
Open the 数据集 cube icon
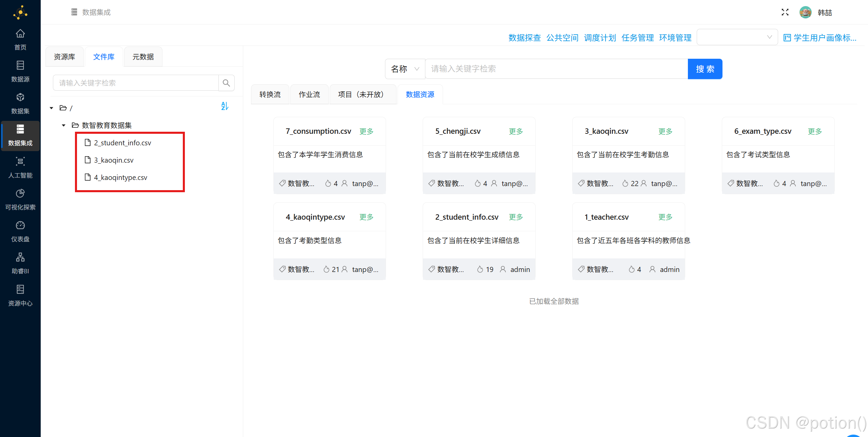pos(20,97)
